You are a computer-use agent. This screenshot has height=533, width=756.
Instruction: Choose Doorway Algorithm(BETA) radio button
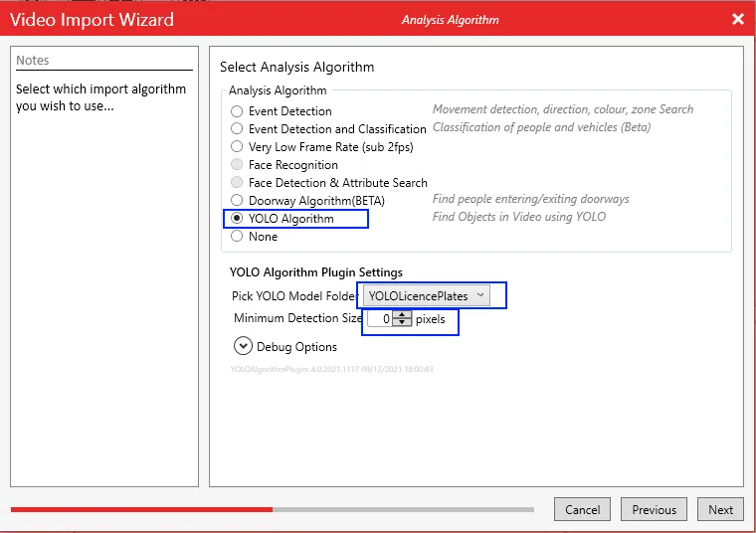(x=237, y=200)
